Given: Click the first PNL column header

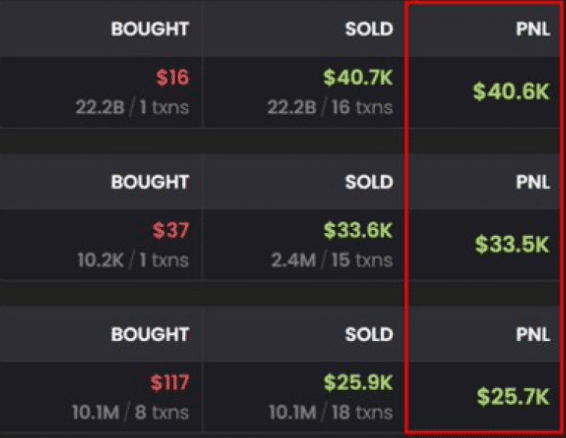Looking at the screenshot, I should click(533, 29).
